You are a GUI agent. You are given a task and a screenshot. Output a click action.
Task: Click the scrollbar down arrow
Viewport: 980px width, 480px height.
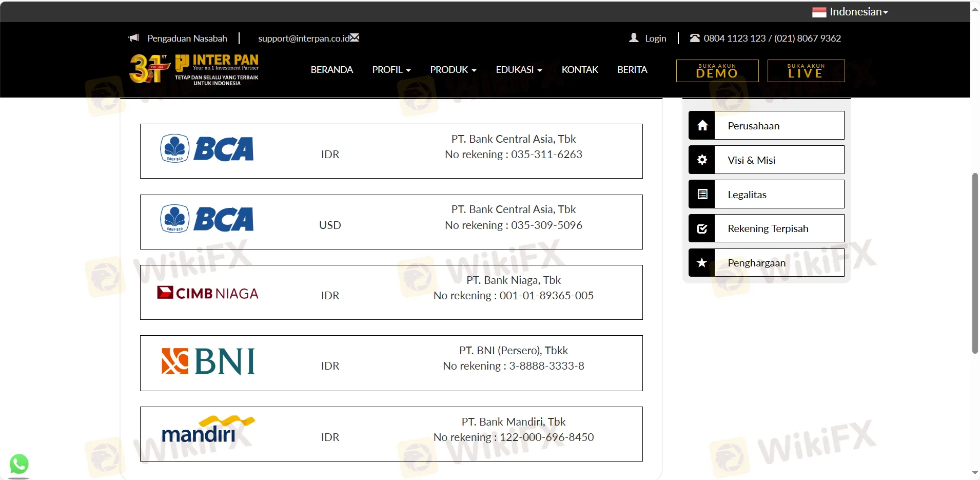(x=975, y=472)
